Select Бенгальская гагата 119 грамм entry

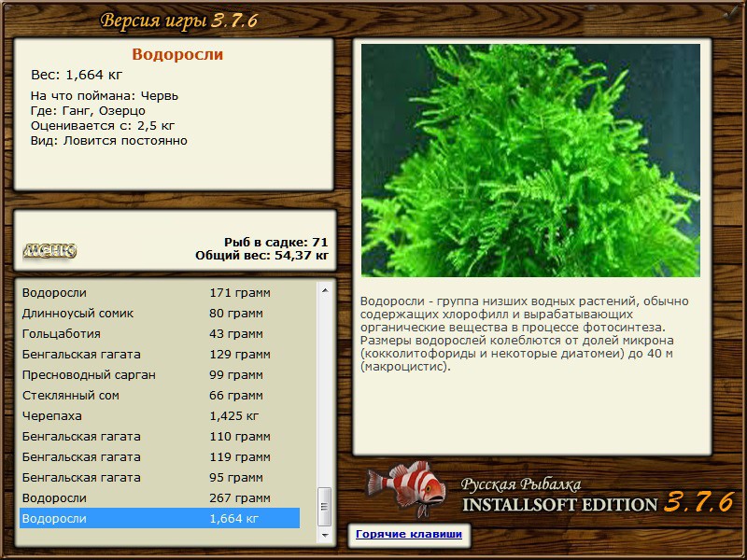pyautogui.click(x=160, y=456)
